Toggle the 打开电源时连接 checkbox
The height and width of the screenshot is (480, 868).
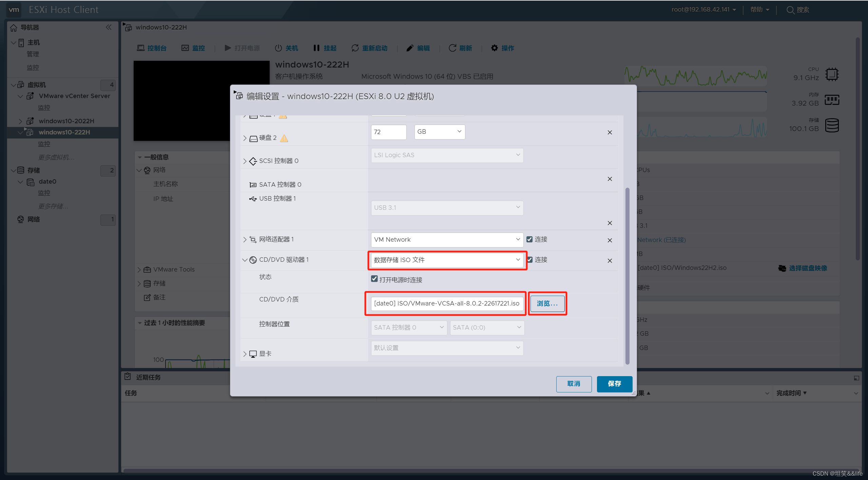[374, 279]
